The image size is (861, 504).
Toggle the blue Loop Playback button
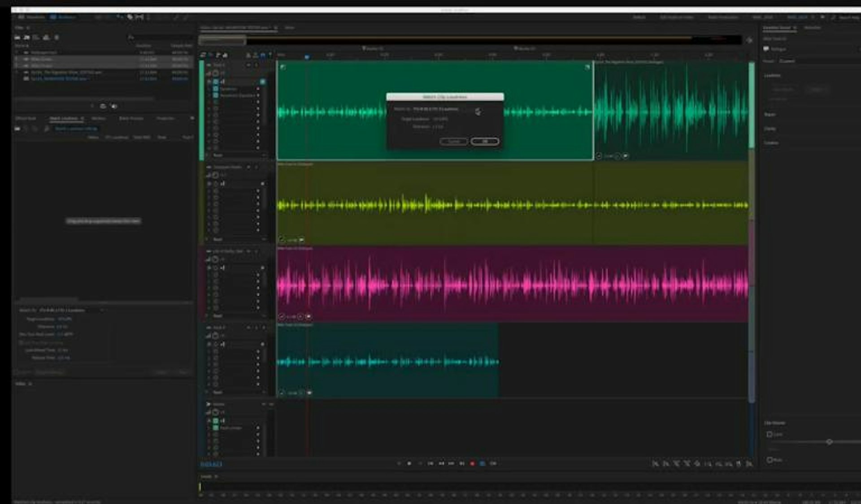point(483,463)
